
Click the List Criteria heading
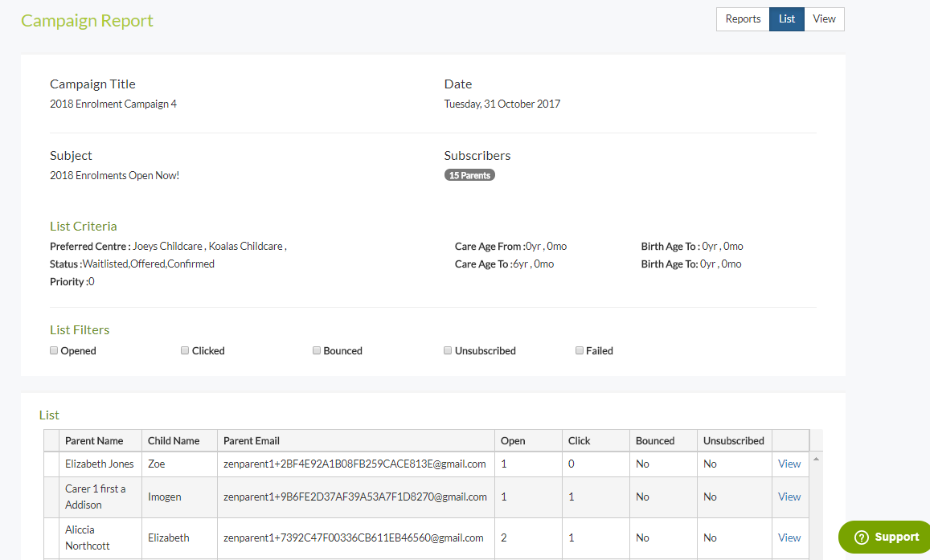click(x=83, y=226)
